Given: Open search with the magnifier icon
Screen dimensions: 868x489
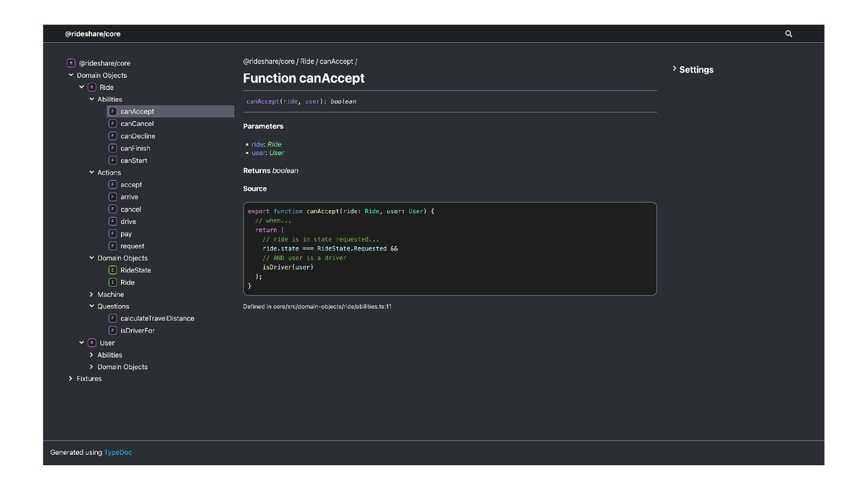Looking at the screenshot, I should click(x=788, y=34).
